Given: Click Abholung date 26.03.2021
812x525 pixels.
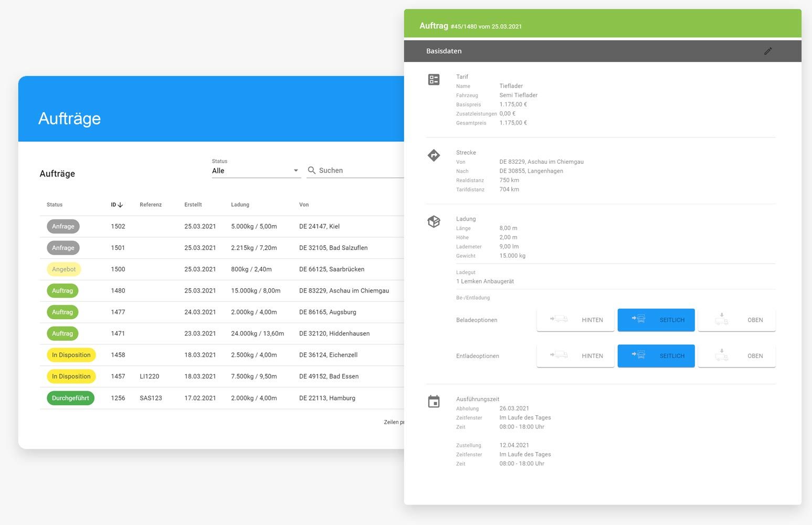Looking at the screenshot, I should pyautogui.click(x=514, y=408).
